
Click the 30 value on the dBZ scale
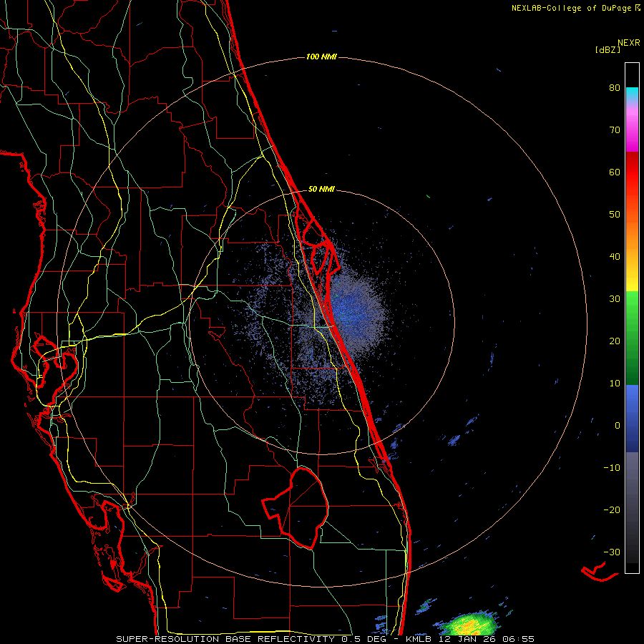tap(615, 299)
